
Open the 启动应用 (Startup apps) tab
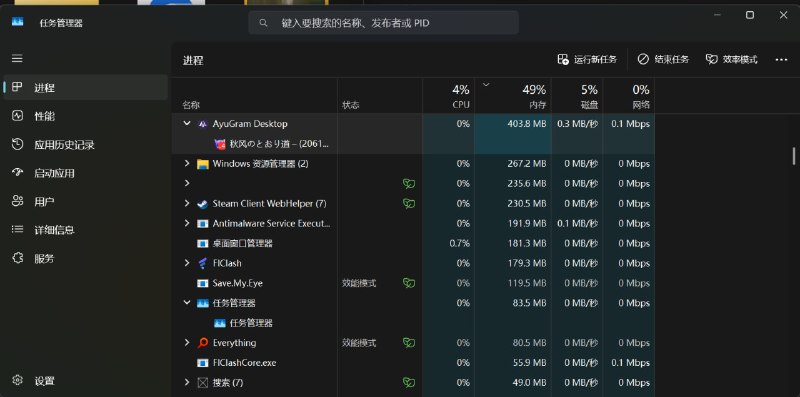point(85,173)
